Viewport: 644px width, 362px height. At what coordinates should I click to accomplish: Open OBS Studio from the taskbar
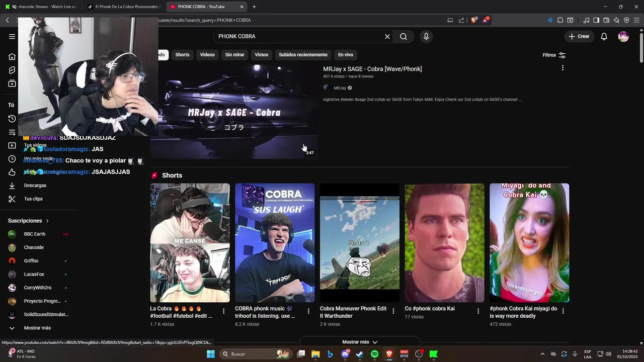tap(419, 354)
